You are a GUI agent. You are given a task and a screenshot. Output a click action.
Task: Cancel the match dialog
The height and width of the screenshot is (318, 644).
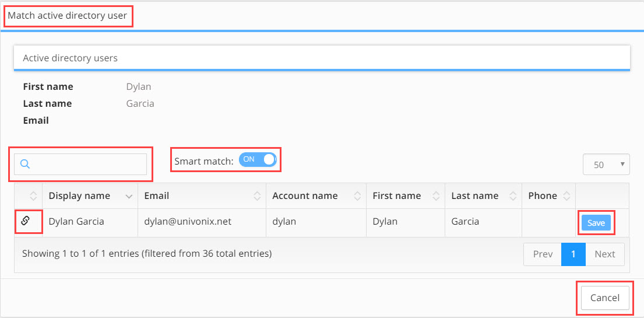tap(605, 298)
